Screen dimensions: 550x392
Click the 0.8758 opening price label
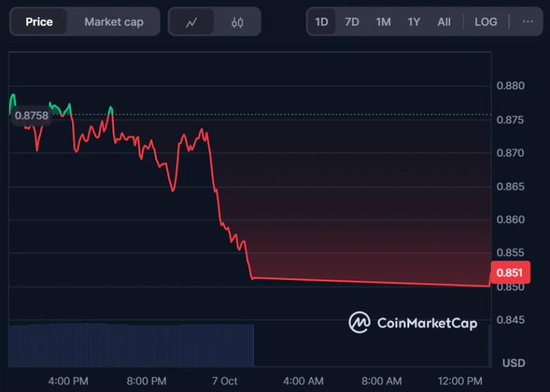[x=31, y=116]
